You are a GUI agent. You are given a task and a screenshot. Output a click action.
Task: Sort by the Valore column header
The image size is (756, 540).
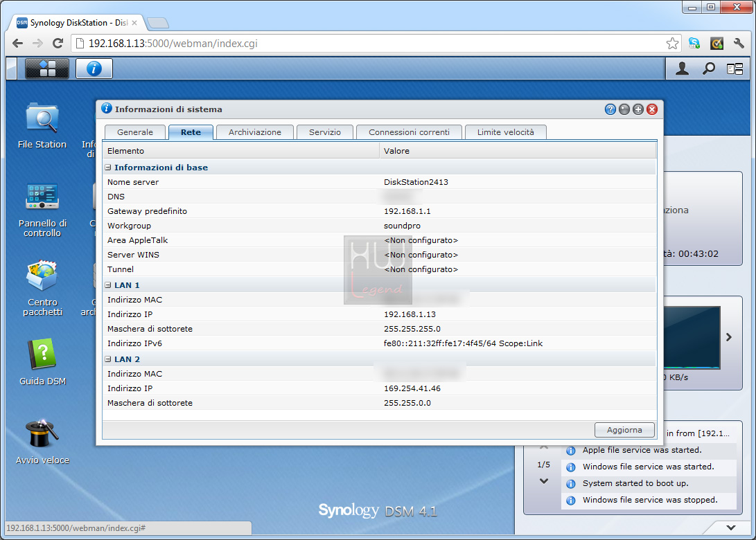518,151
